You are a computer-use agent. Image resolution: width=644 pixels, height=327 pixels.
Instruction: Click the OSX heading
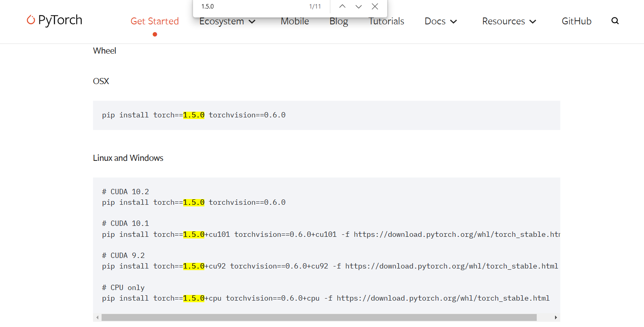[101, 81]
